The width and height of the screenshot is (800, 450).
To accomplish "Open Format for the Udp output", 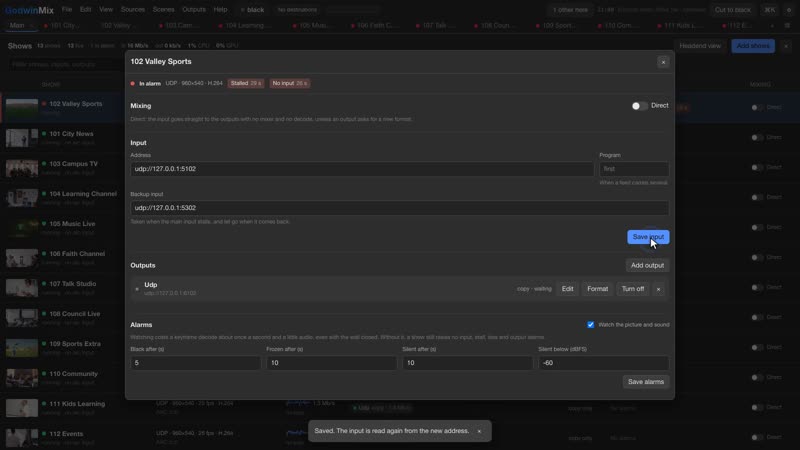I will 597,289.
